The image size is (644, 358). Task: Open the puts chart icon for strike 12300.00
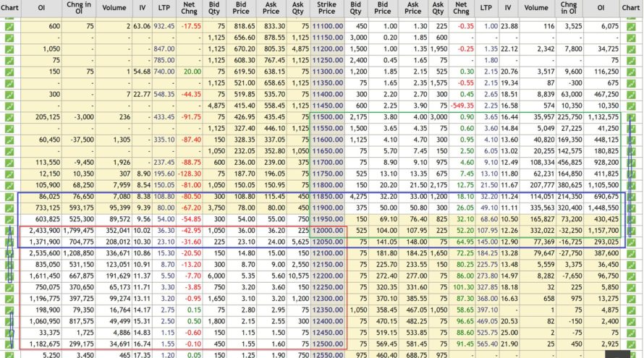pos(631,299)
